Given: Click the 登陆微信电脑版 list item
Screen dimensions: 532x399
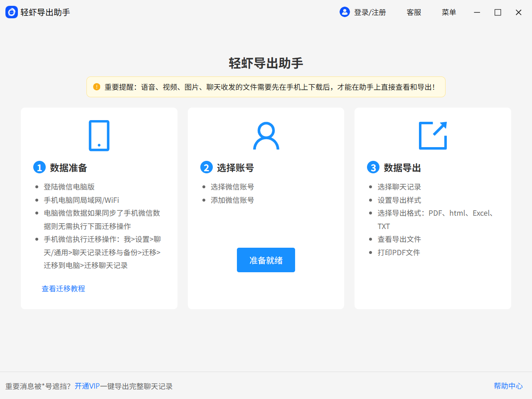Looking at the screenshot, I should [69, 187].
